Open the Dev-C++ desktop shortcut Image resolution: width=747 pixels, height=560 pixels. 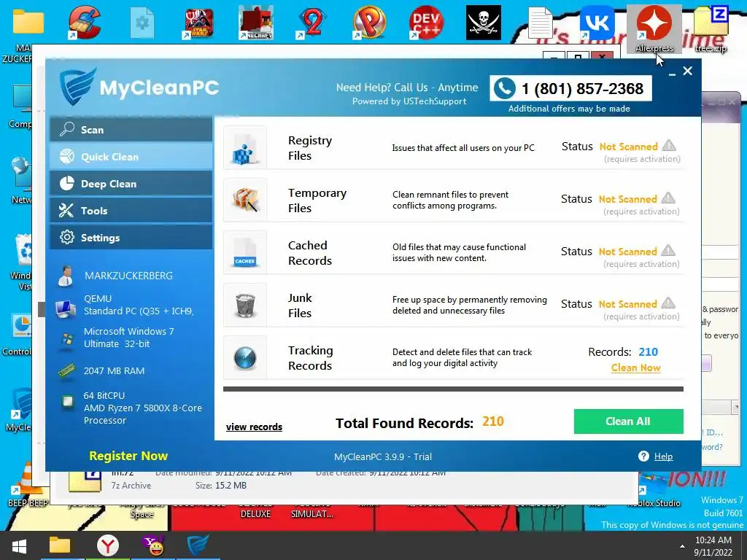pos(426,23)
